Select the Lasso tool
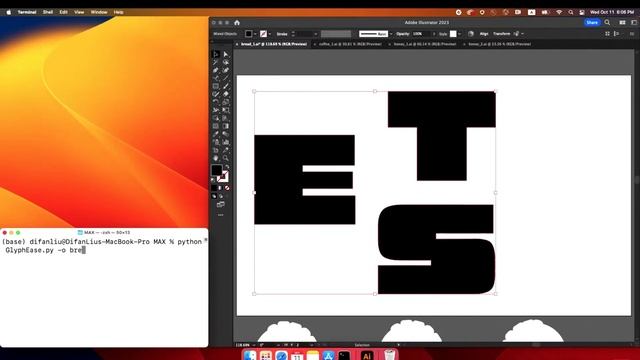This screenshot has width=640, height=360. pos(226,62)
